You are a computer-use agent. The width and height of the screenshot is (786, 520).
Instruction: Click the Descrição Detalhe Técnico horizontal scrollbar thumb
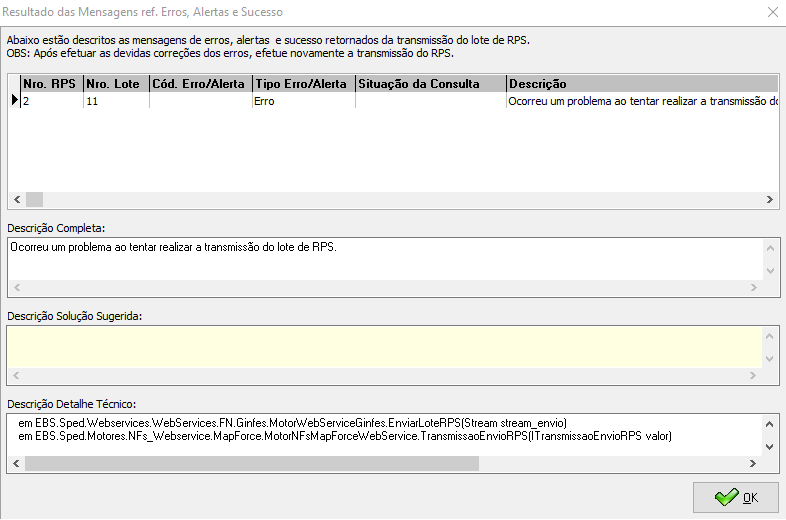coord(250,463)
